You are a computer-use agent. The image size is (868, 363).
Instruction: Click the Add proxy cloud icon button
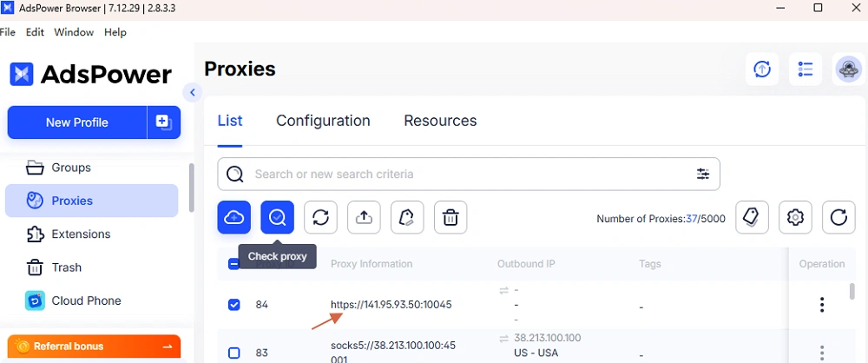[233, 217]
